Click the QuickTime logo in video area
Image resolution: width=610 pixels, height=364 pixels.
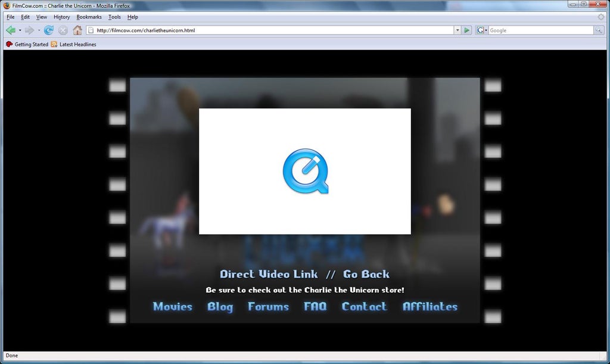pos(306,171)
